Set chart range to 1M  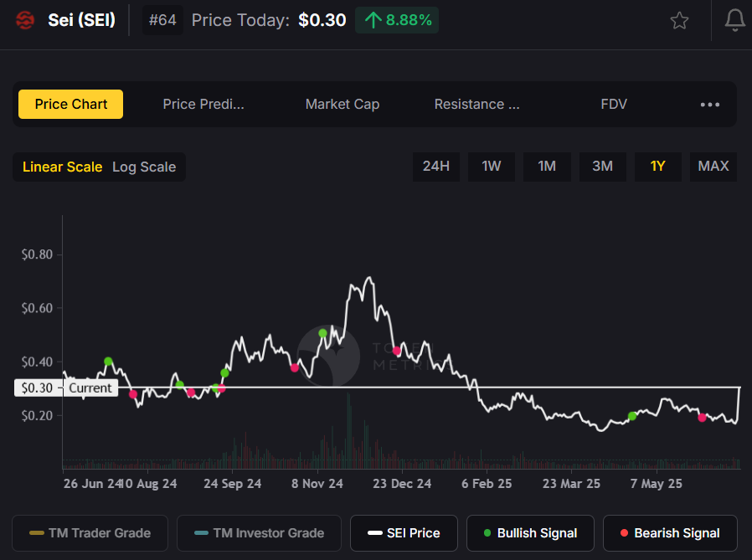(547, 167)
